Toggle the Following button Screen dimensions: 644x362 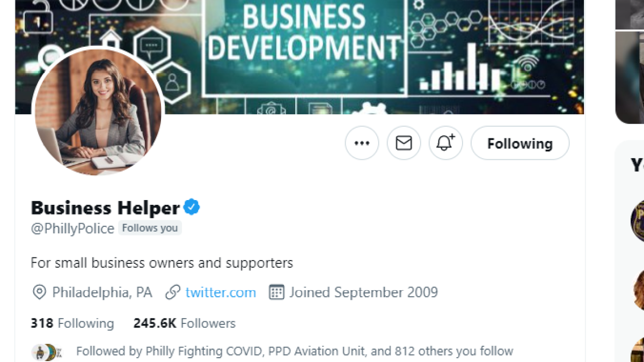[x=519, y=143]
